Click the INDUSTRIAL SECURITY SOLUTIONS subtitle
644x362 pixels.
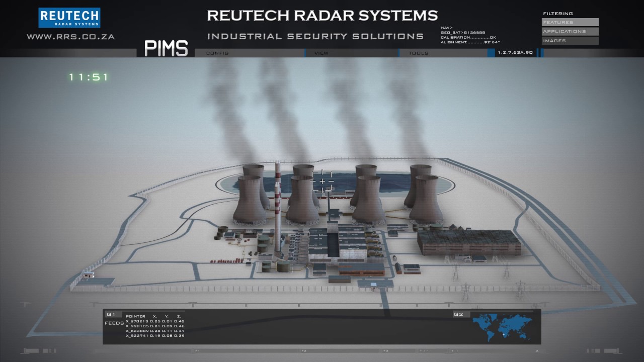coord(315,36)
